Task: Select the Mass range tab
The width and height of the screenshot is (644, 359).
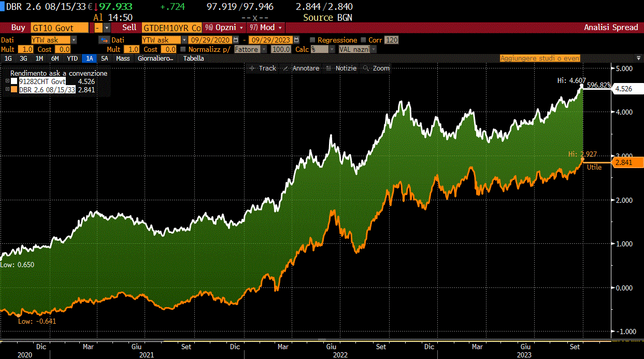Action: point(123,59)
